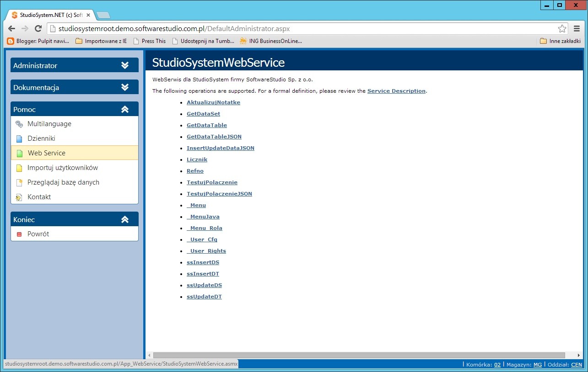The width and height of the screenshot is (588, 372).
Task: Select the Powrót menu item
Action: click(x=75, y=234)
